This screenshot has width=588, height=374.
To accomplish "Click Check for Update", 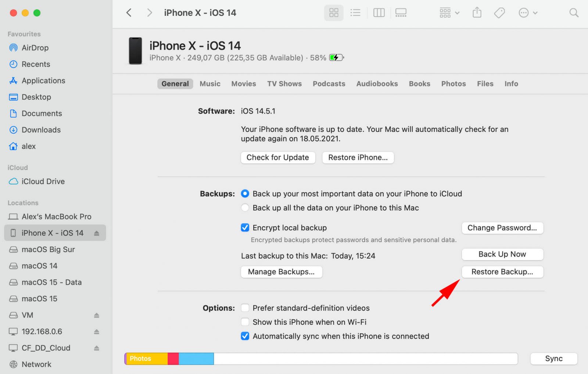I will tap(278, 157).
